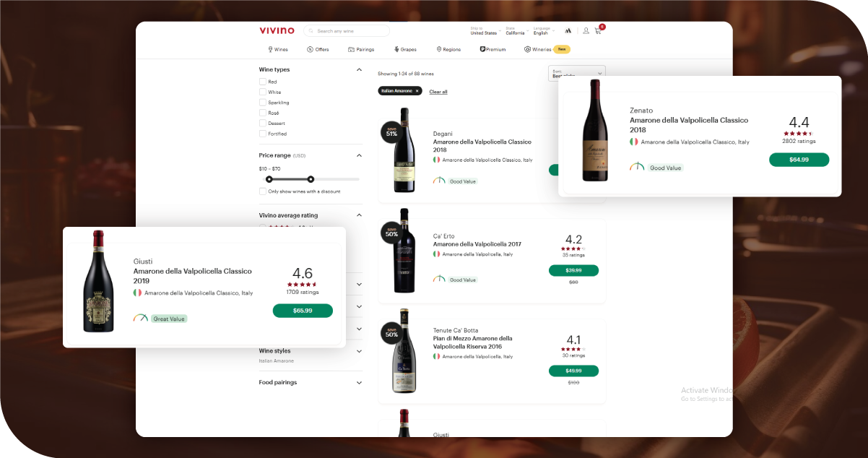Click the Premium icon in navigation
Viewport: 868px width, 458px height.
482,50
